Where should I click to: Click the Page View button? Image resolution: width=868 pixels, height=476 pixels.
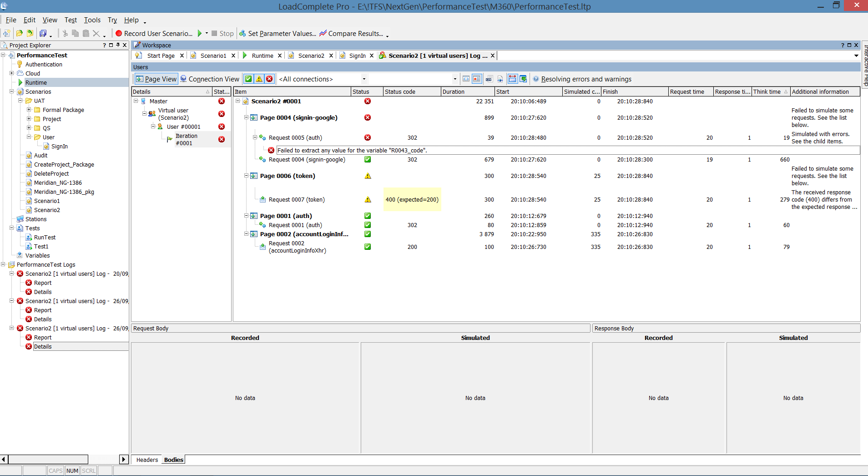(156, 79)
